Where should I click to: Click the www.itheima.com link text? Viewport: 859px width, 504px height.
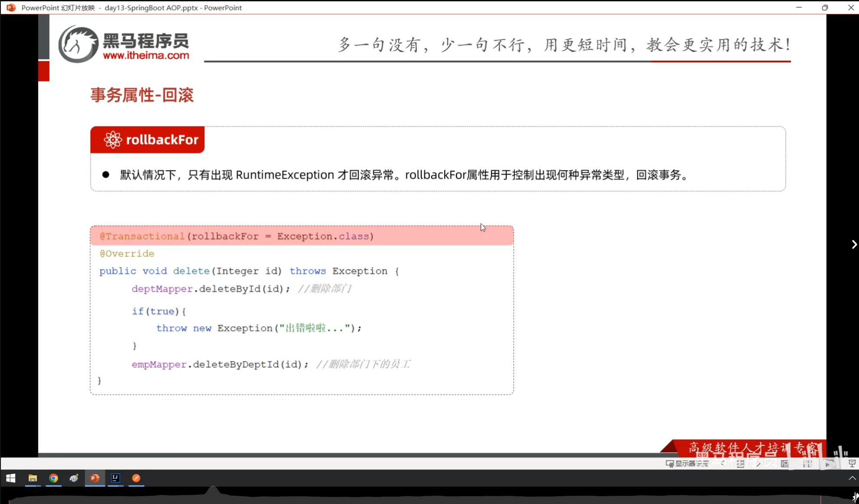tap(146, 56)
